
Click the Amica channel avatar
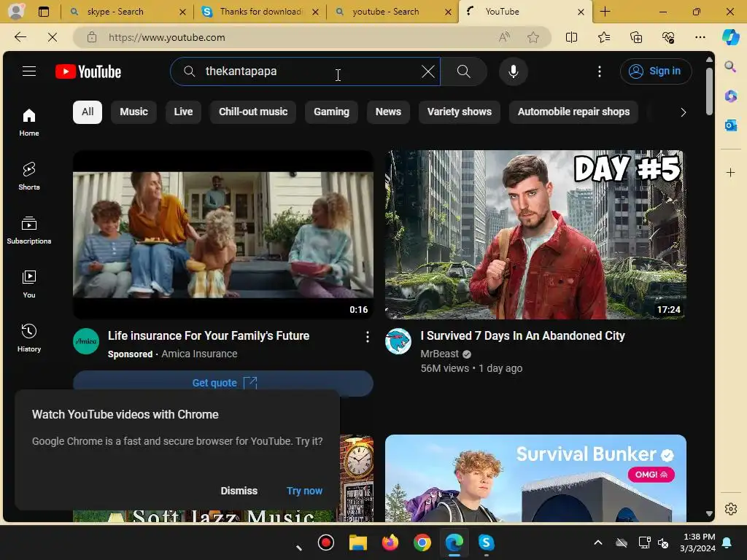(x=86, y=341)
